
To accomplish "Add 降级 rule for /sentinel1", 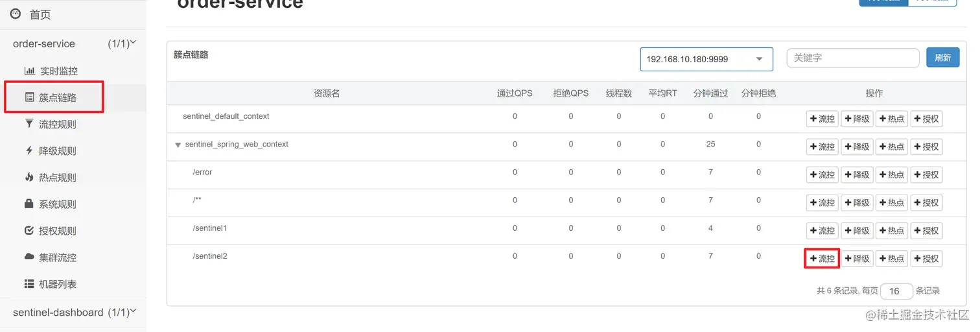I will pos(857,231).
